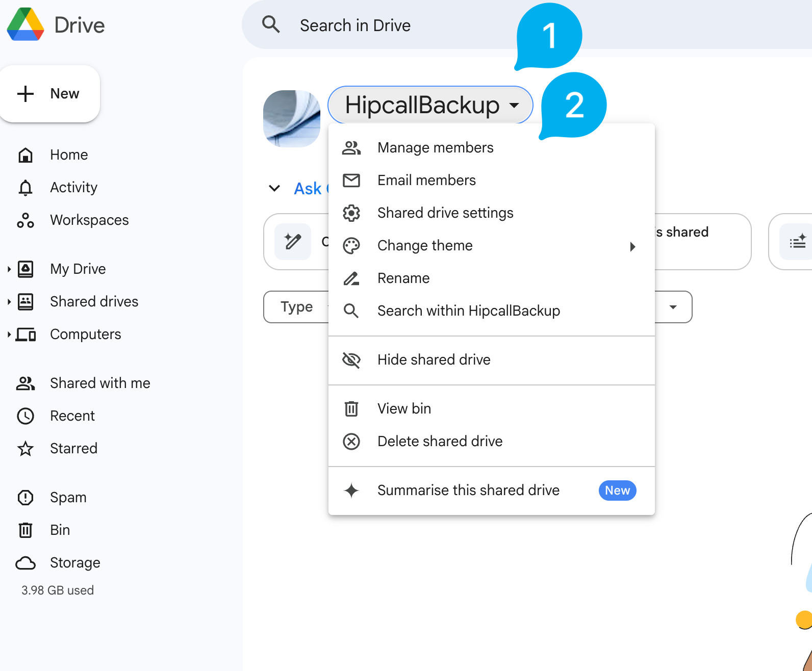Screen dimensions: 812x671
Task: Select the Shared drives icon
Action: tap(26, 302)
